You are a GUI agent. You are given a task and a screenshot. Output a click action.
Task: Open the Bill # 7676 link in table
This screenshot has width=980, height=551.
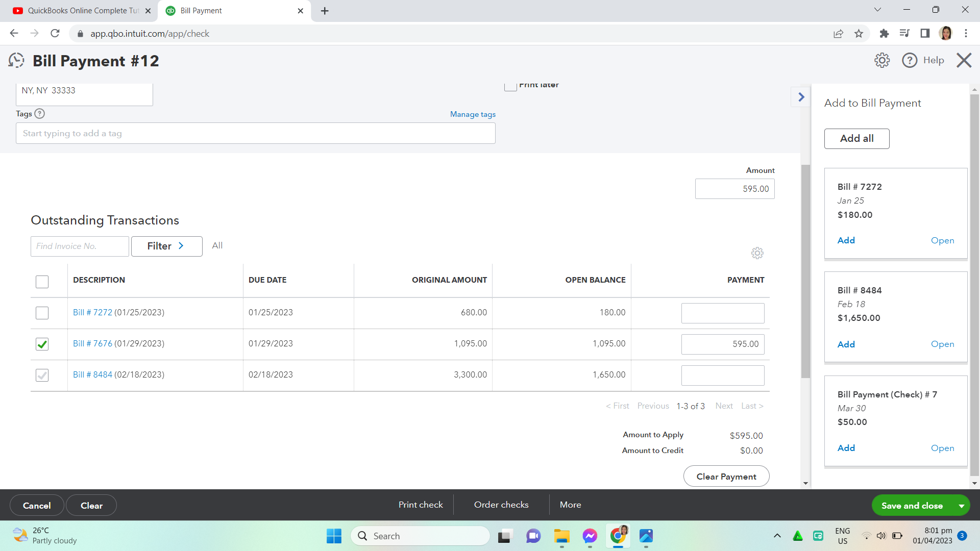(92, 343)
